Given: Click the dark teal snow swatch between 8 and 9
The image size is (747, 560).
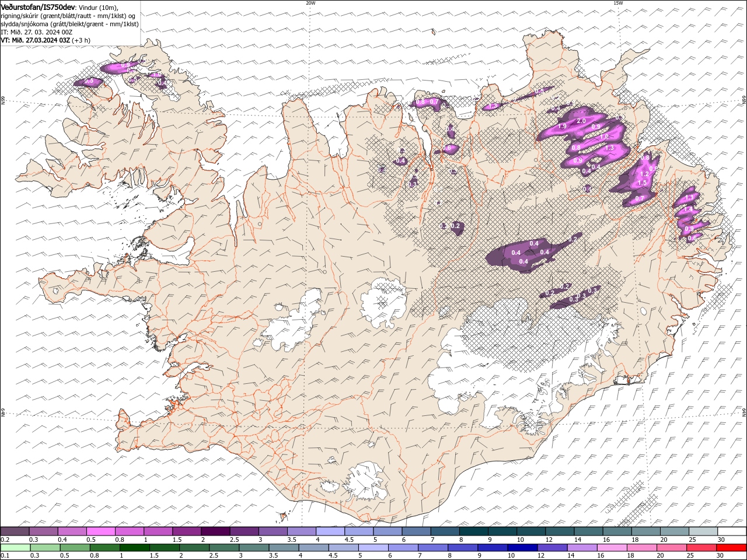Looking at the screenshot, I should point(473,531).
